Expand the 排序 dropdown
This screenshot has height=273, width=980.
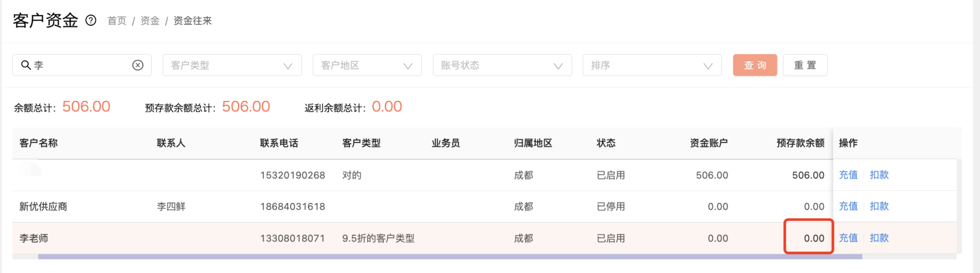652,65
